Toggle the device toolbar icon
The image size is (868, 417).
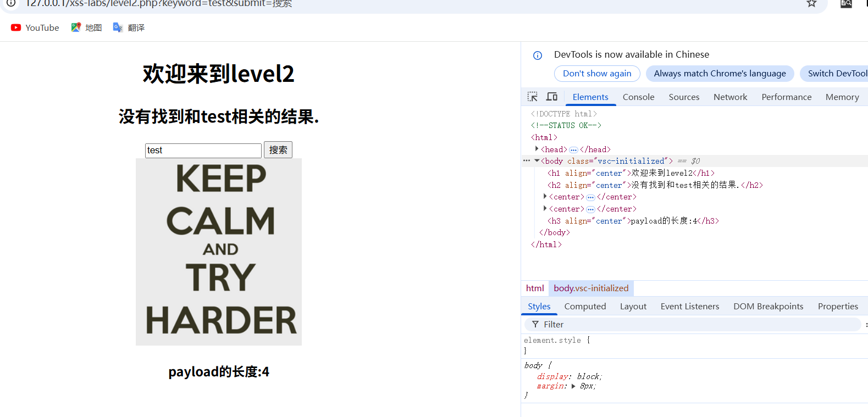click(x=552, y=97)
